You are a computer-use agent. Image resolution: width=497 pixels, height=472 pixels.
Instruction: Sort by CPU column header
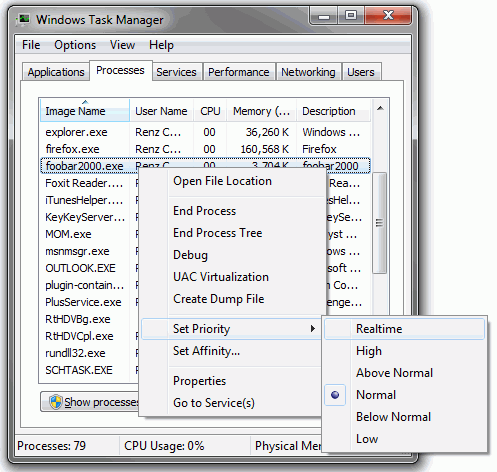click(210, 111)
